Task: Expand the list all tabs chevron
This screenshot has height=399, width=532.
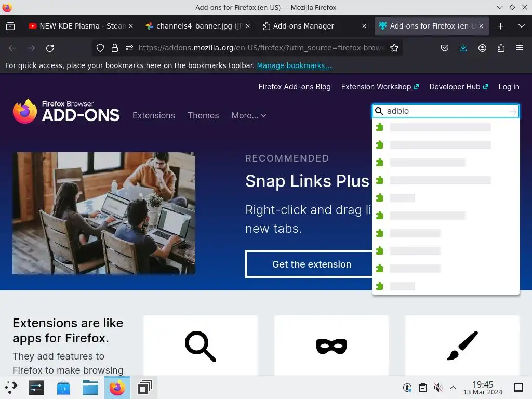Action: 522,26
